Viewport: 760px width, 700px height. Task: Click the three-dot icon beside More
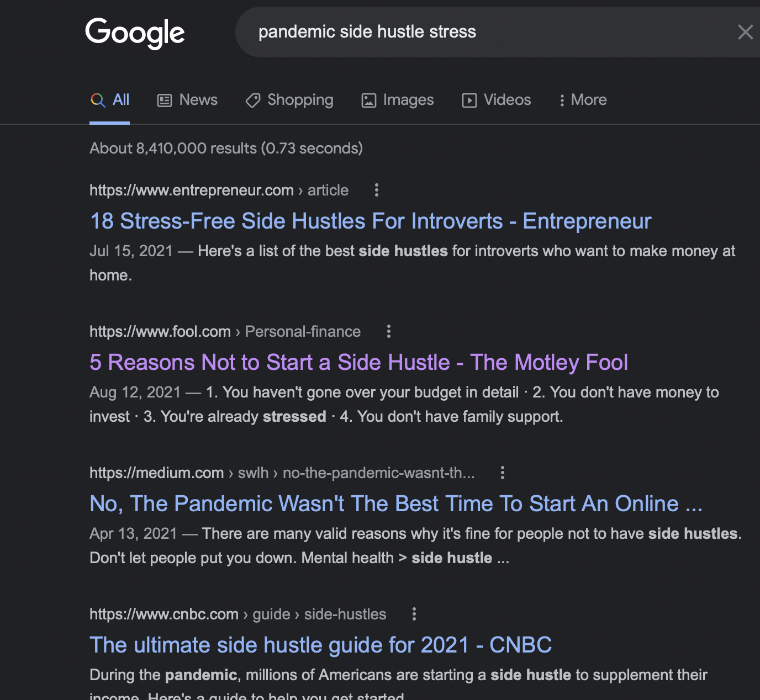tap(562, 100)
